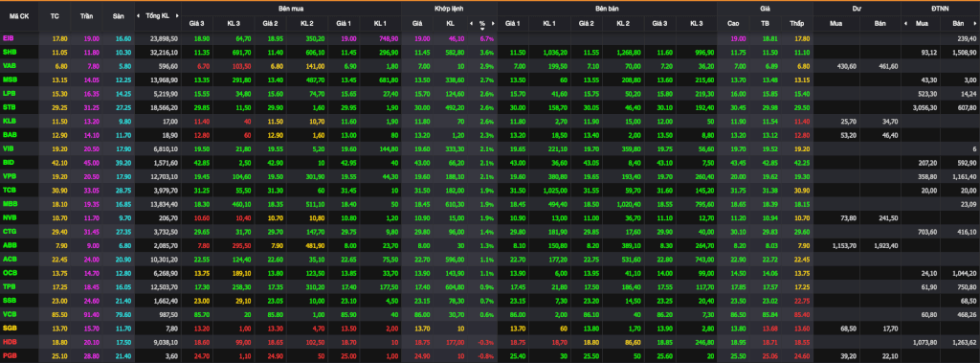This screenshot has width=980, height=363.
Task: Open TPB ticker symbol
Action: click(9, 286)
